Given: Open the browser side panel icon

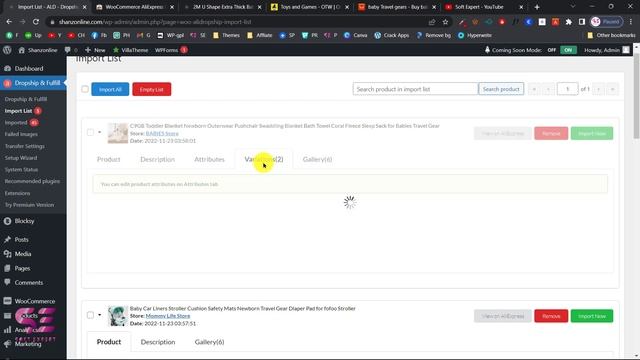Looking at the screenshot, I should (x=582, y=22).
